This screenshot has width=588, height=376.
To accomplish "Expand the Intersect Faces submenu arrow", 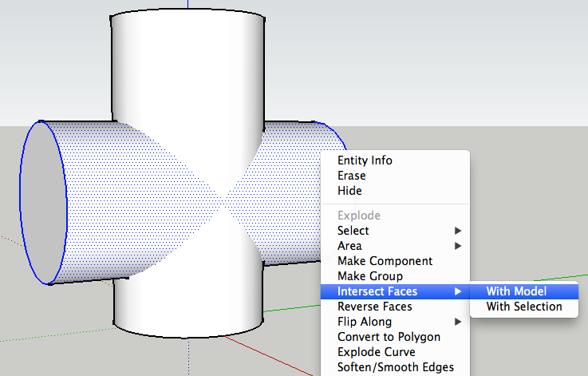I will coord(458,291).
